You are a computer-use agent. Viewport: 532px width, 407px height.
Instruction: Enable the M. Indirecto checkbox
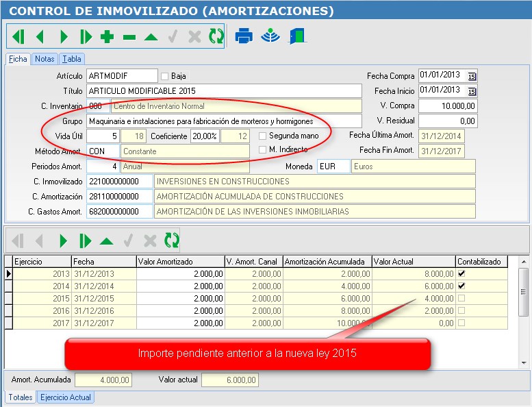[x=262, y=150]
